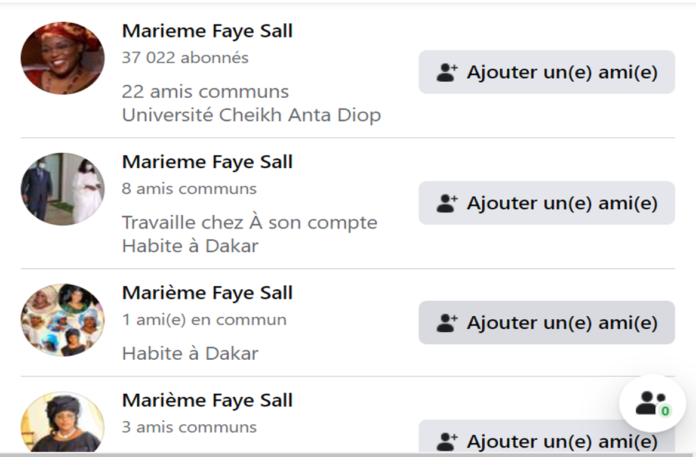696x457 pixels.
Task: Open Marieme Faye Sall name with 37 022 abonnés
Action: pos(207,31)
